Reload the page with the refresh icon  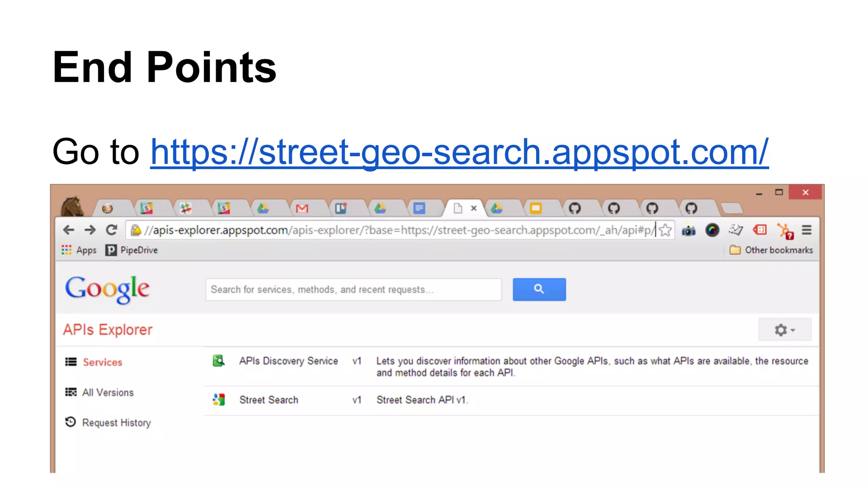tap(111, 230)
